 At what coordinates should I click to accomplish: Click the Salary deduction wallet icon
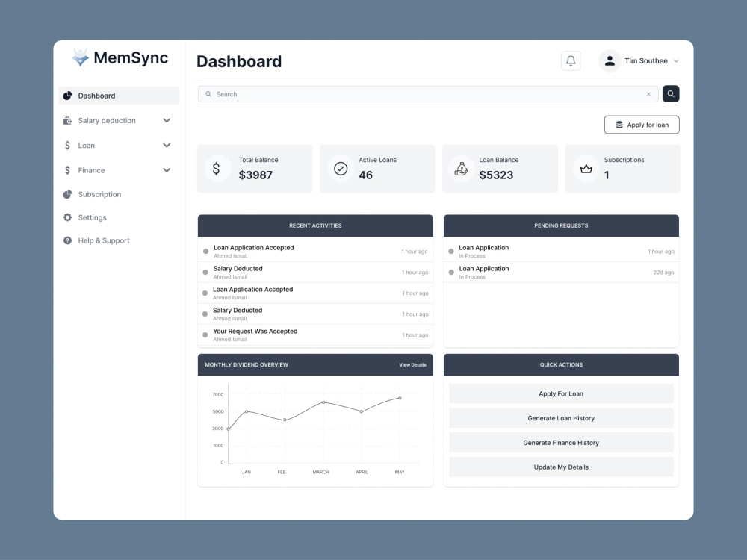[x=68, y=120]
